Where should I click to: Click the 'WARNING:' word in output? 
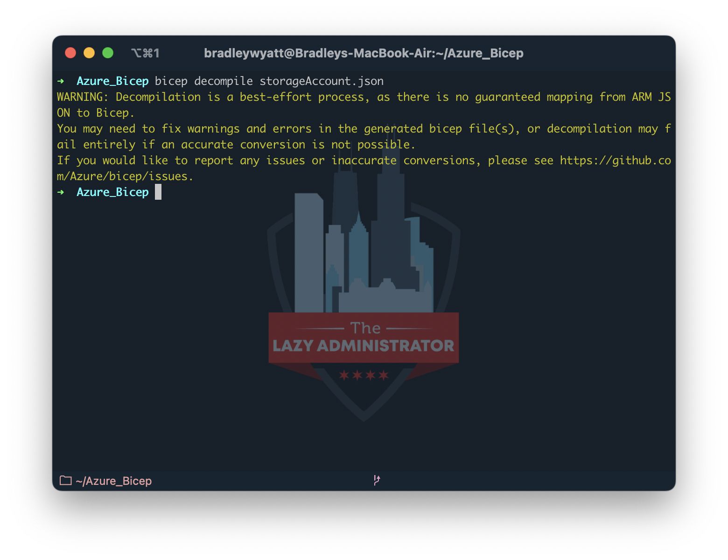[x=83, y=97]
